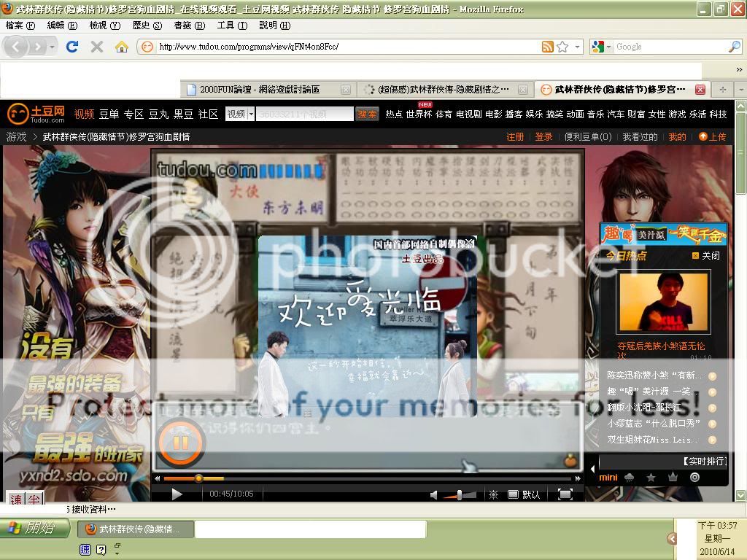This screenshot has height=560, width=747.
Task: Toggle the 默认 display mode in player
Action: click(525, 494)
